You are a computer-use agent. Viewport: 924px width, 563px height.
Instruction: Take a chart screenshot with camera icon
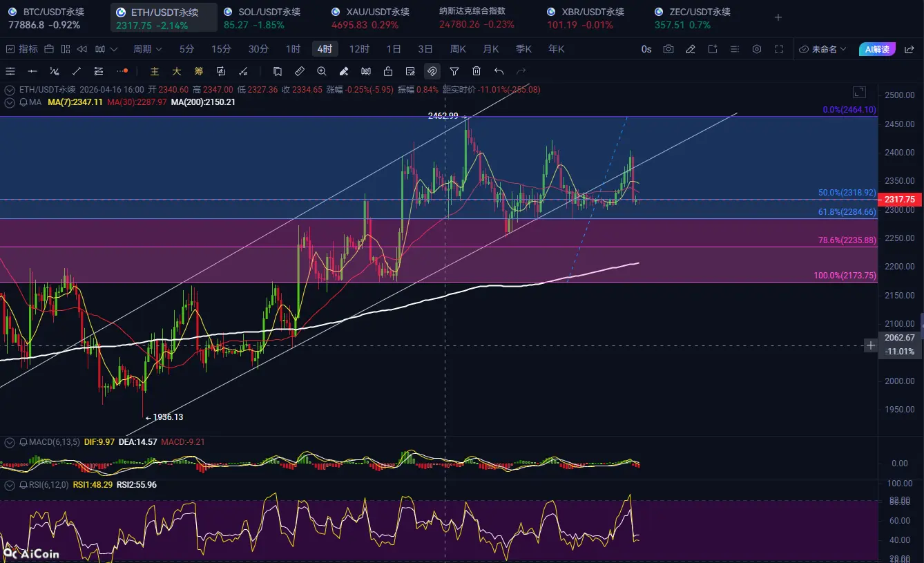click(x=668, y=49)
